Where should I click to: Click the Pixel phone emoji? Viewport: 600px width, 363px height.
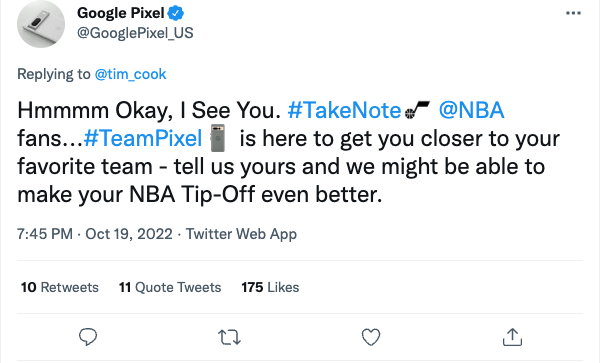tap(218, 138)
